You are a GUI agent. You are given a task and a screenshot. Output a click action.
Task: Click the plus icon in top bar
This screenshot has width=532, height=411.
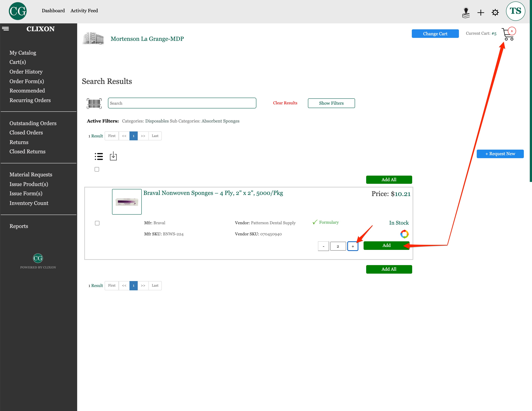[x=480, y=12]
